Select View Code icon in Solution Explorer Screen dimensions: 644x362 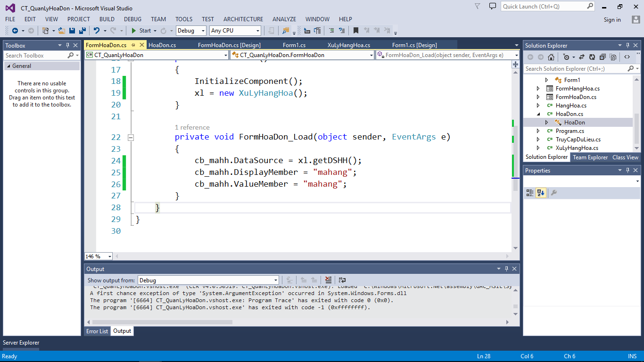click(x=627, y=57)
